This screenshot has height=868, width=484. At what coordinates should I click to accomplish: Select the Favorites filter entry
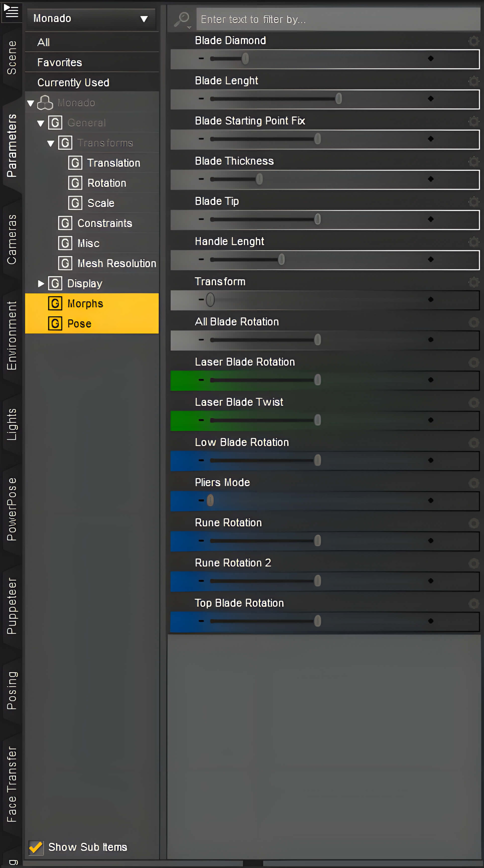tap(59, 63)
